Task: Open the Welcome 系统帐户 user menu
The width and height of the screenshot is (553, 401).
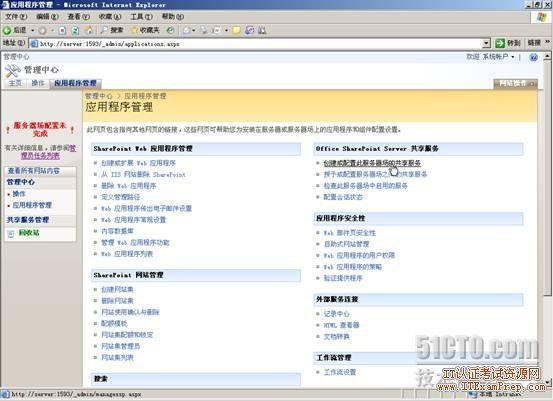Action: point(491,57)
